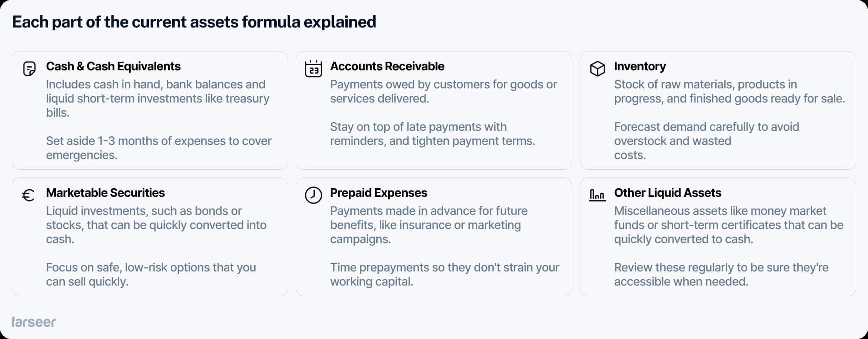This screenshot has height=339, width=868.
Task: Click the sticky note icon beside Cash & Cash Equivalents
Action: (29, 69)
